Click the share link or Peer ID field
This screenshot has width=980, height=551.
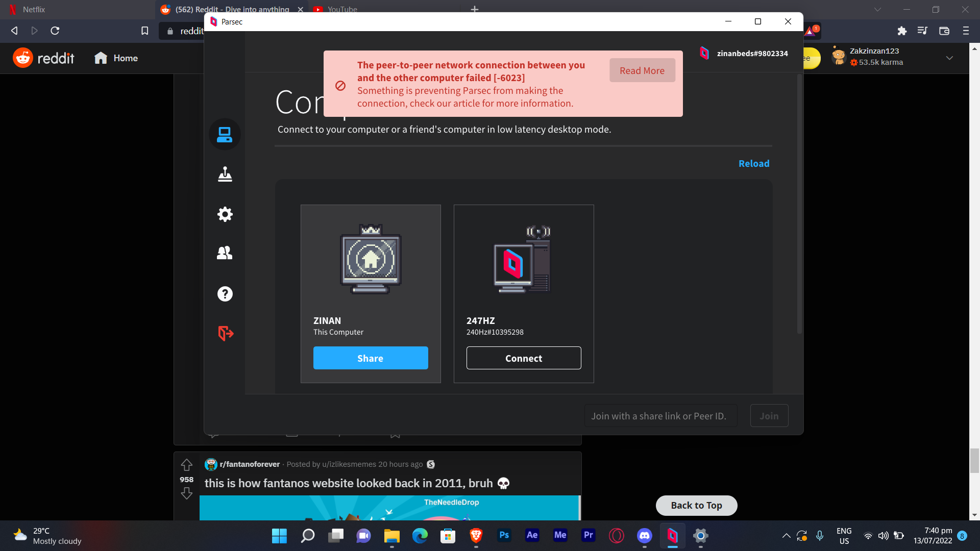click(x=661, y=416)
